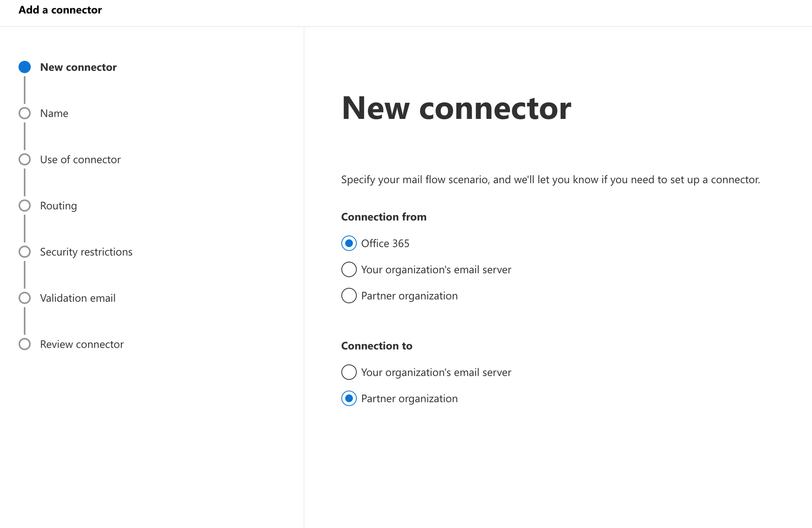Screen dimensions: 812x528
Task: Click the New connector step indicator circle
Action: (25, 67)
